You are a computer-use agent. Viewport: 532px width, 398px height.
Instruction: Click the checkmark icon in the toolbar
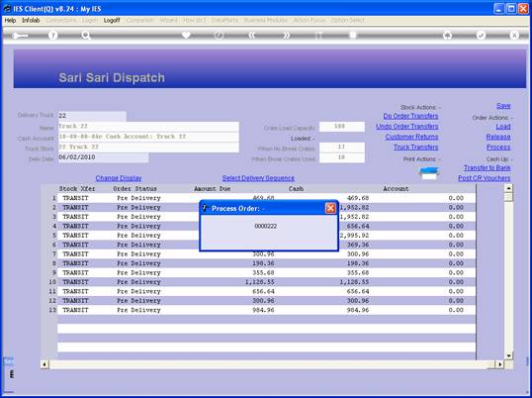click(x=481, y=35)
